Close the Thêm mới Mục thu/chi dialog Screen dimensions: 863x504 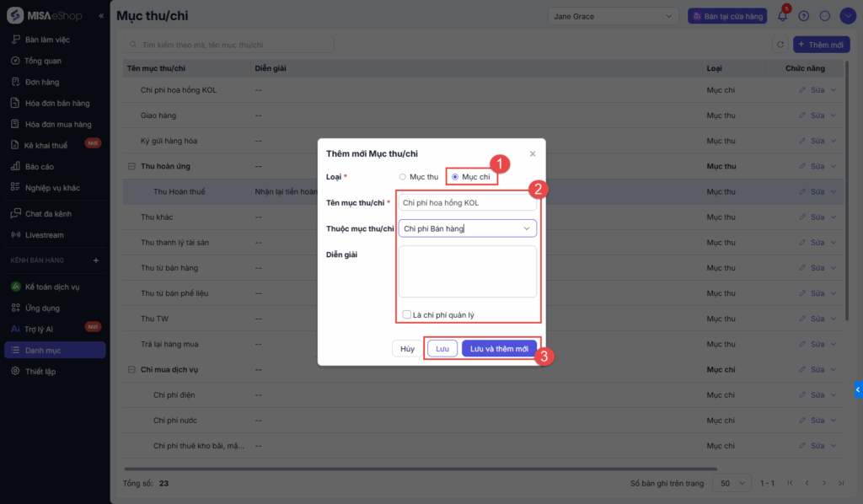pyautogui.click(x=532, y=153)
